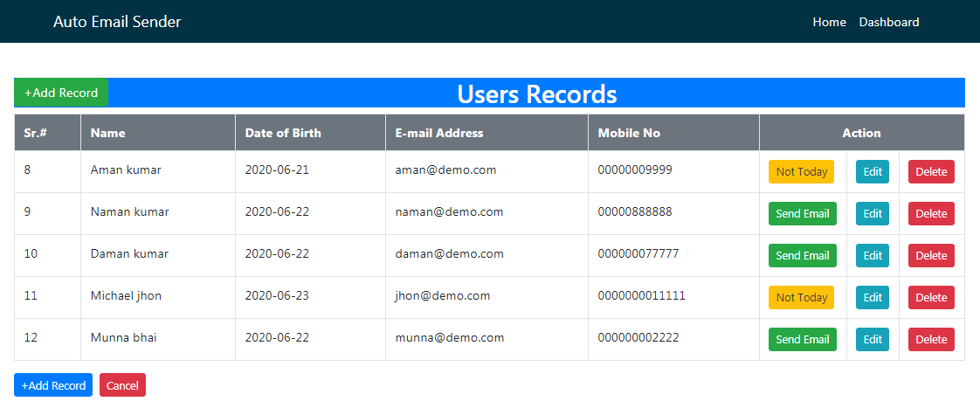Viewport: 980px width, 415px height.
Task: Edit Munna bhai's record
Action: 872,339
